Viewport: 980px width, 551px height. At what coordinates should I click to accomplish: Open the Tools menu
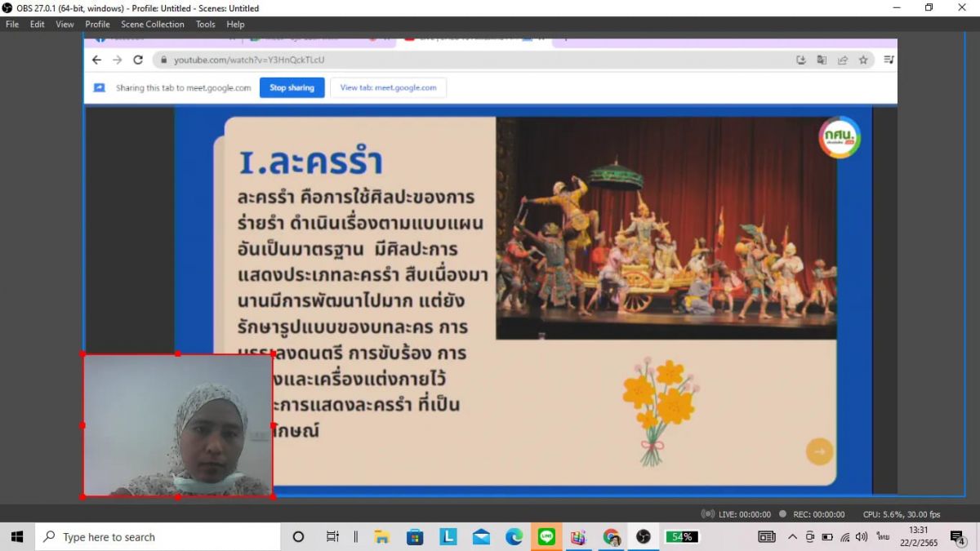click(206, 24)
